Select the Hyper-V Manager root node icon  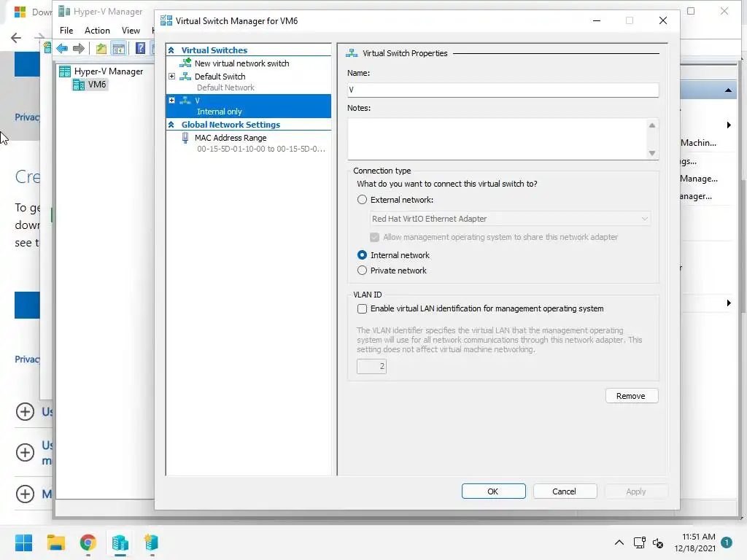pyautogui.click(x=65, y=71)
